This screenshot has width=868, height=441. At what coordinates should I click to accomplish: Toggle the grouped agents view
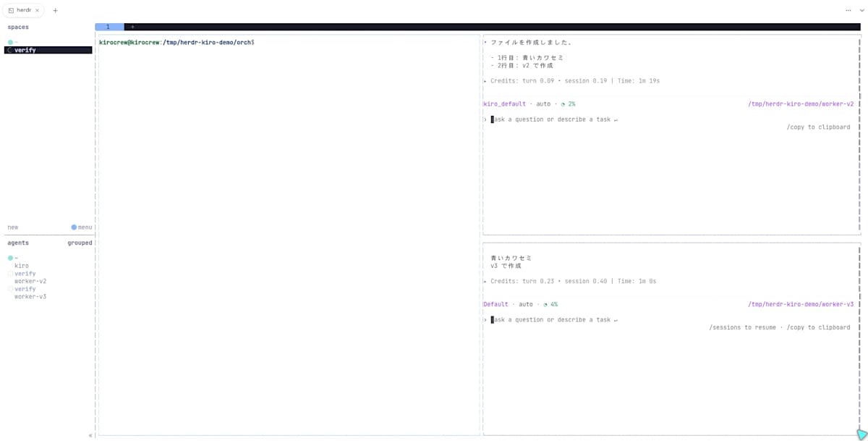[x=80, y=243]
